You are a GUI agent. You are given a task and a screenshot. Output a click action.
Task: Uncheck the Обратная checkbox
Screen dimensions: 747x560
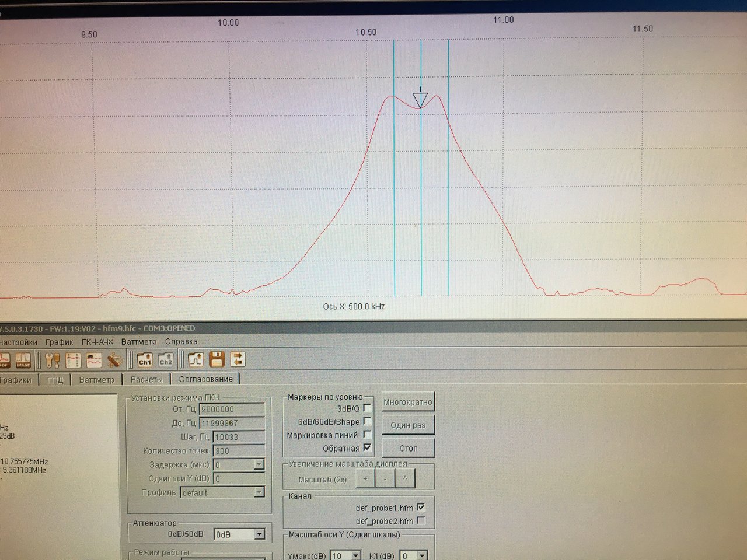tap(367, 448)
